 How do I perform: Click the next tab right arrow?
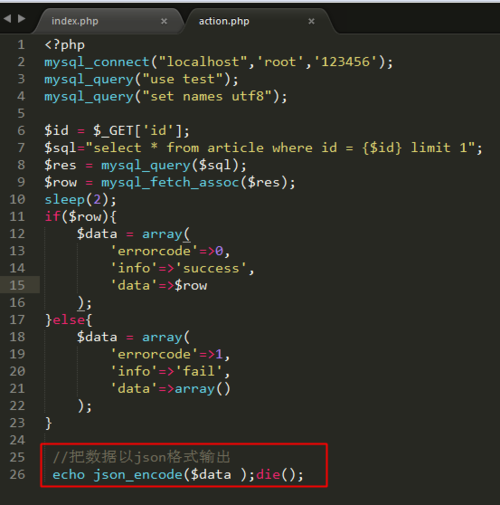pyautogui.click(x=22, y=18)
